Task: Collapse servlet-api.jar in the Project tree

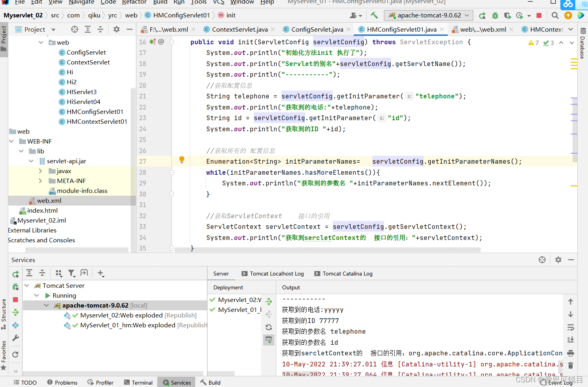Action: click(x=31, y=161)
